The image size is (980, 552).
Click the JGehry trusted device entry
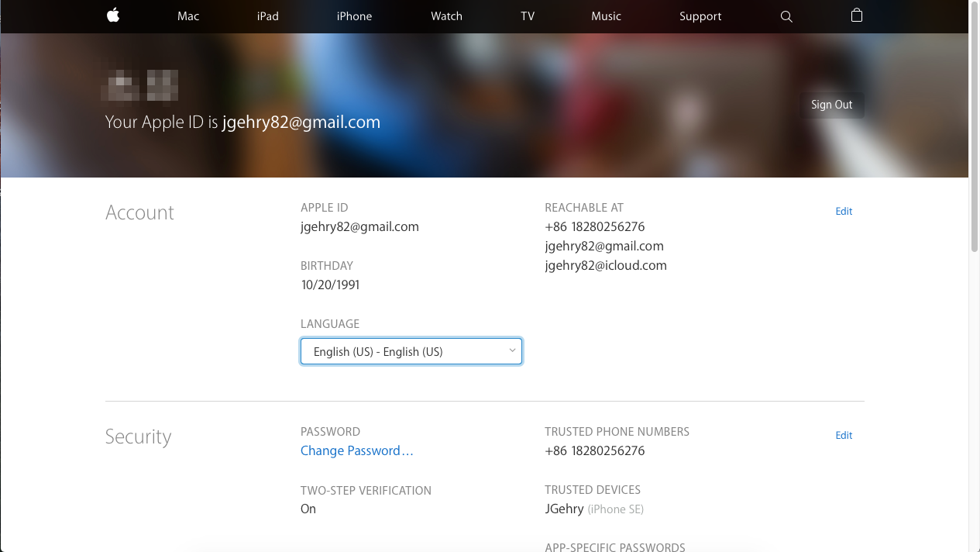(594, 509)
